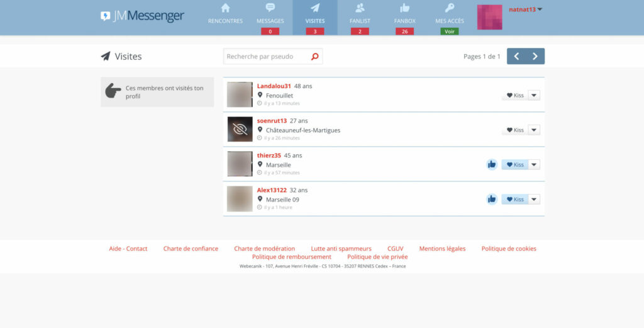644x328 pixels.
Task: Open the Charte de confiance link
Action: 191,248
